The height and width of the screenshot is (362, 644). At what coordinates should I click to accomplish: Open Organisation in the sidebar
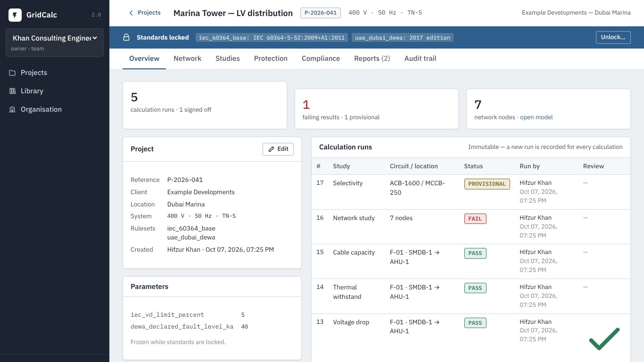[55, 109]
